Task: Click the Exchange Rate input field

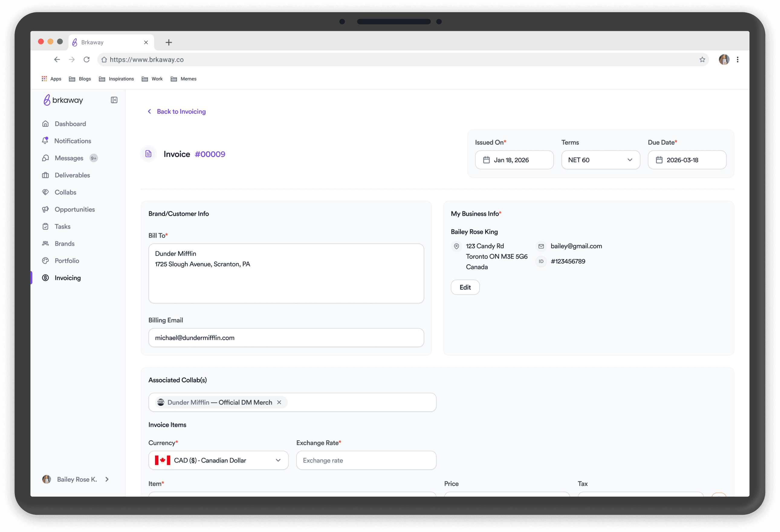Action: click(366, 460)
